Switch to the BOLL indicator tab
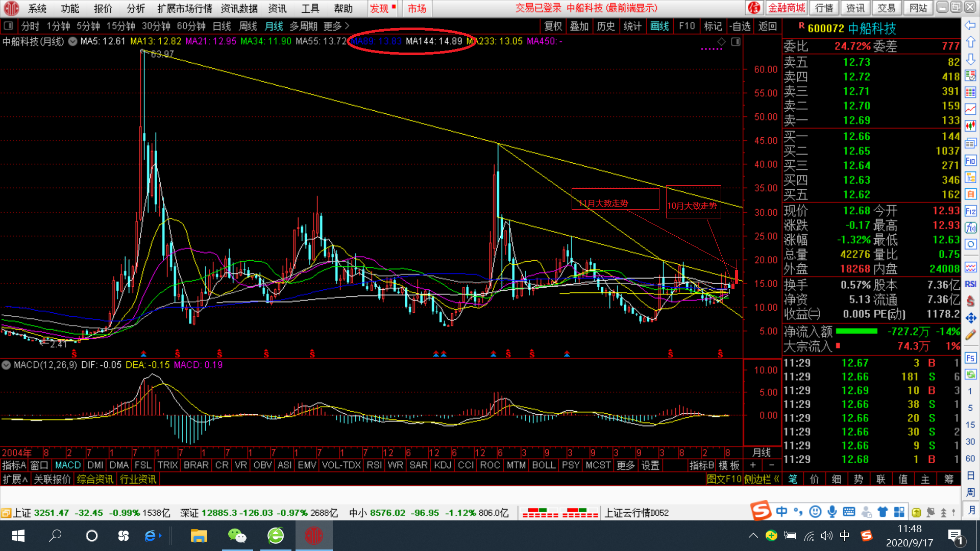This screenshot has height=551, width=980. point(544,465)
